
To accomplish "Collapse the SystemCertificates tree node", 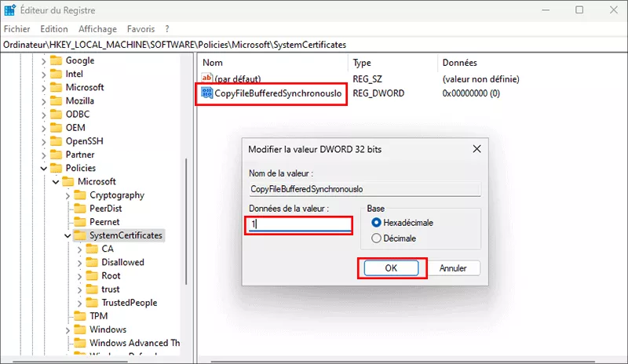I will tap(68, 235).
